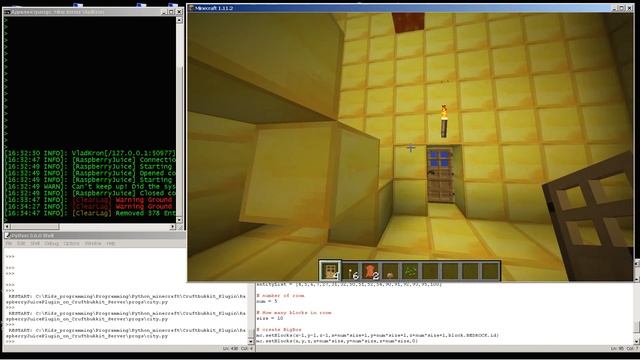Screen dimensions: 640x360
Task: Click the VladKron connection console line
Action: pos(90,153)
